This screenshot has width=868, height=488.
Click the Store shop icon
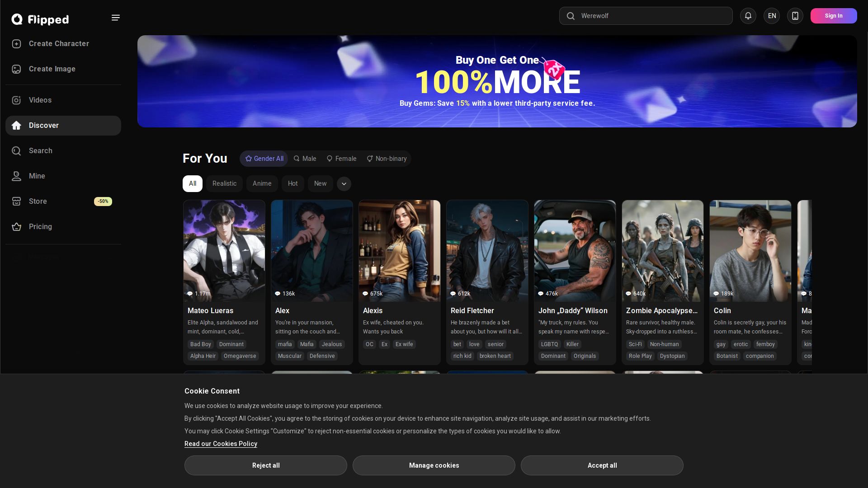17,202
